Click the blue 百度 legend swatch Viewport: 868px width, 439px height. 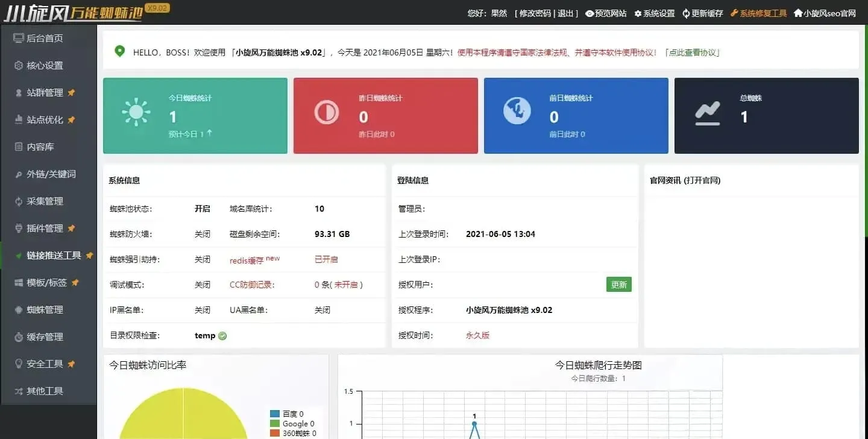pos(275,414)
